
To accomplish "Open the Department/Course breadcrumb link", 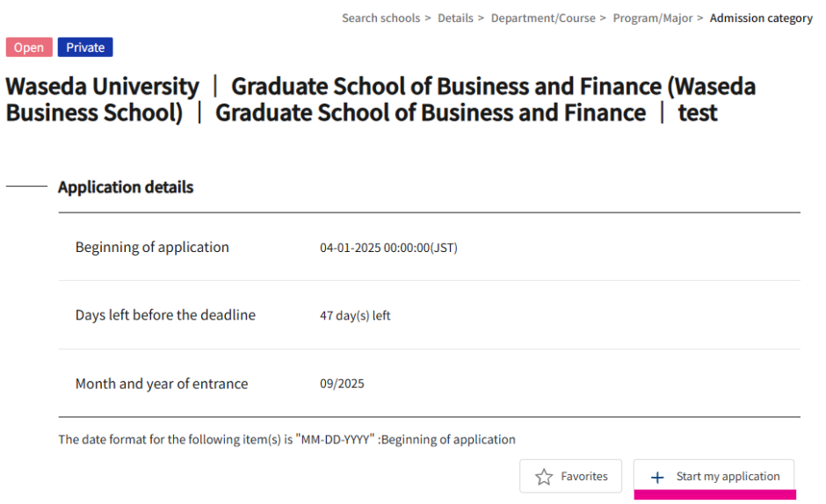I will coord(543,18).
